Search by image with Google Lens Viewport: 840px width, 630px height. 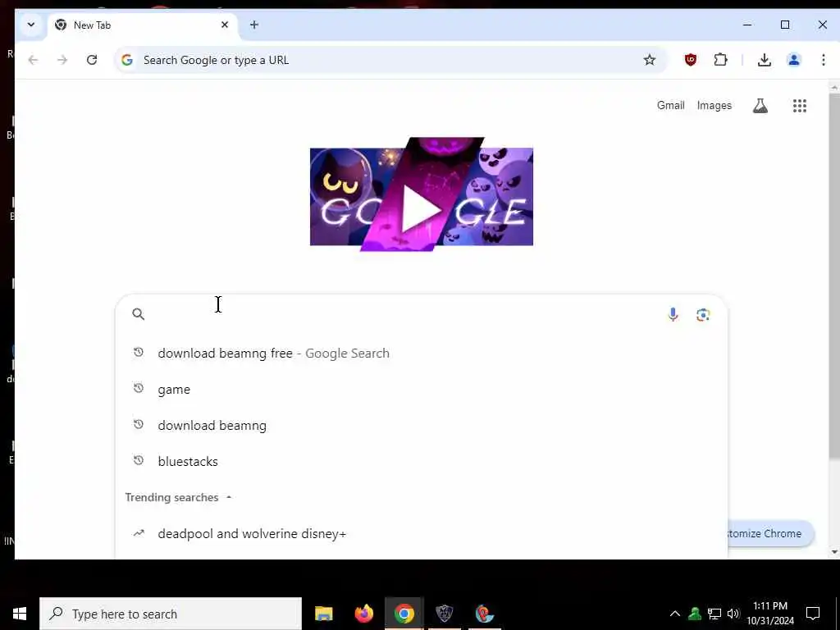[x=703, y=314]
